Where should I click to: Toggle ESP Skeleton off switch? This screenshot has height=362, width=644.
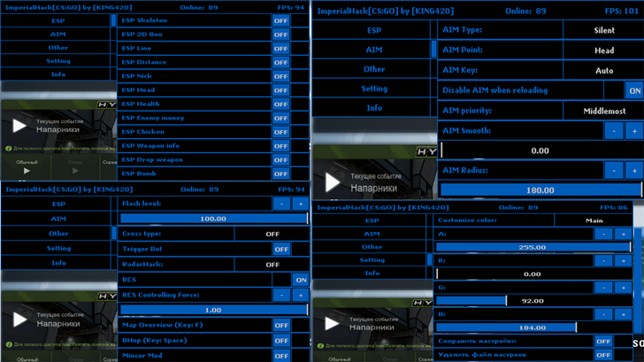point(281,20)
